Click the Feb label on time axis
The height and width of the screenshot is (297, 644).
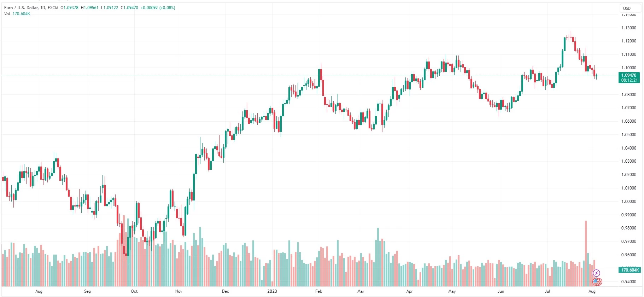(318, 291)
